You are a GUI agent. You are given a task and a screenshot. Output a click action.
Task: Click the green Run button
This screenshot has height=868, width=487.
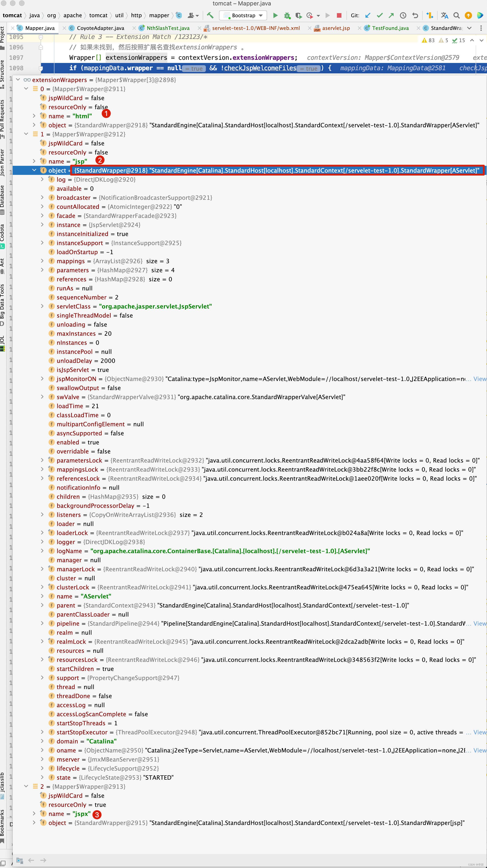click(275, 15)
